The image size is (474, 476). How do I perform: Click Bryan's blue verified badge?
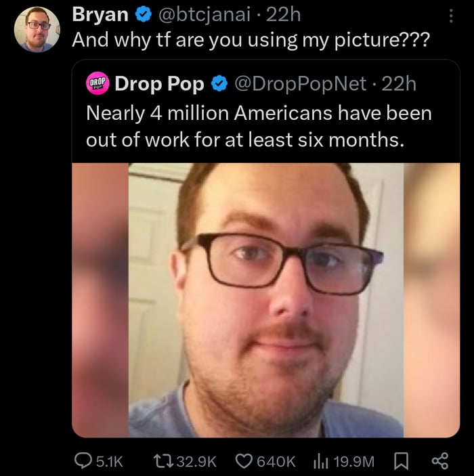coord(143,14)
